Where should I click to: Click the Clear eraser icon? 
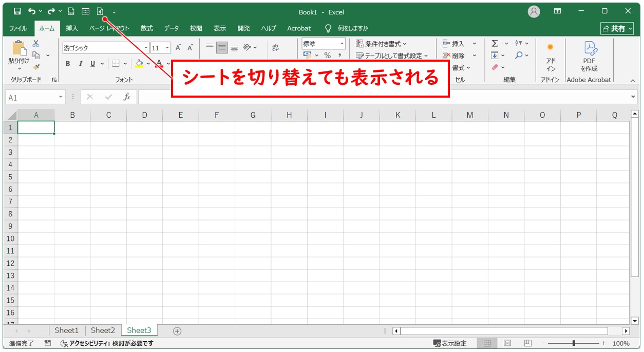coord(495,67)
